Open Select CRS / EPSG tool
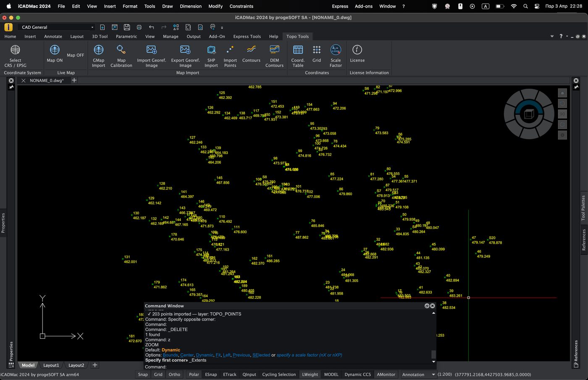The image size is (588, 380). tap(15, 55)
